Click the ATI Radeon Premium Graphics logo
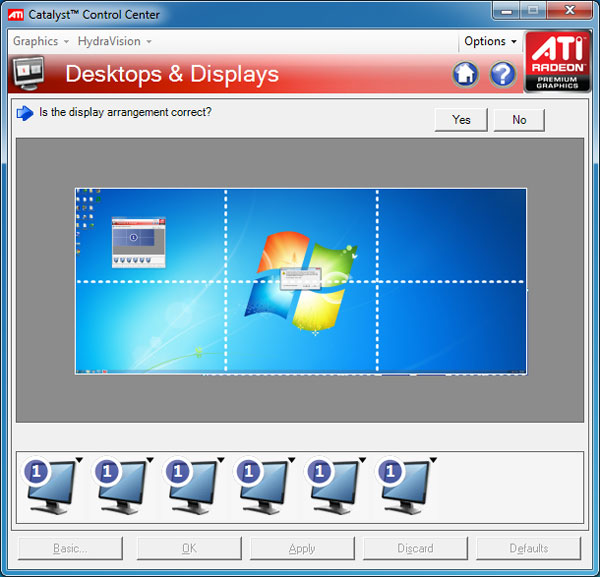Viewport: 600px width, 577px height. coord(558,61)
